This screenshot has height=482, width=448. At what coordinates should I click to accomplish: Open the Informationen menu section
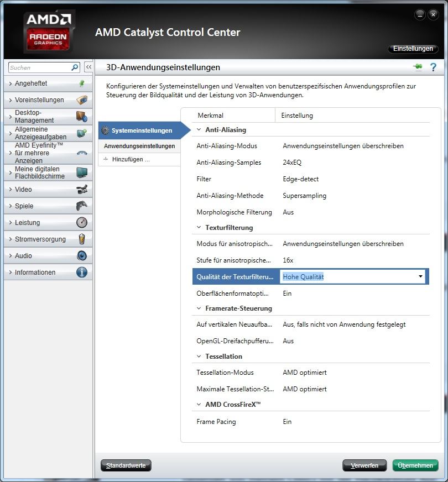pyautogui.click(x=48, y=273)
